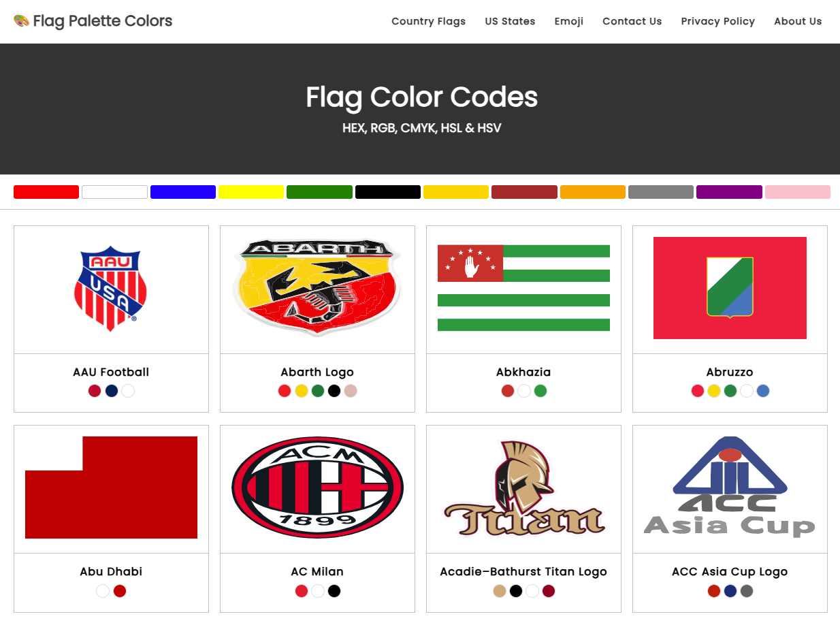The image size is (840, 623).
Task: Open the Abu Dhabi flag thumbnail
Action: (111, 488)
